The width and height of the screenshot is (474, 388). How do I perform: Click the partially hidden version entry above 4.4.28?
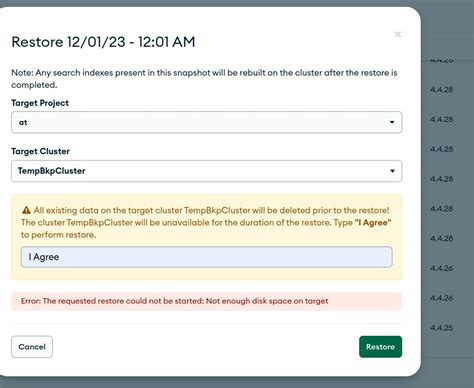442,61
